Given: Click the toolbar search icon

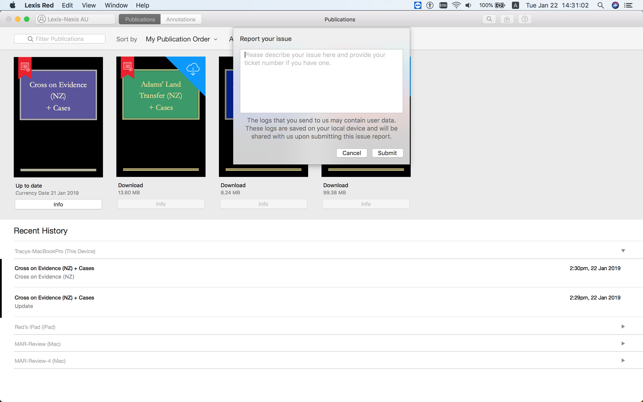Looking at the screenshot, I should click(x=489, y=19).
